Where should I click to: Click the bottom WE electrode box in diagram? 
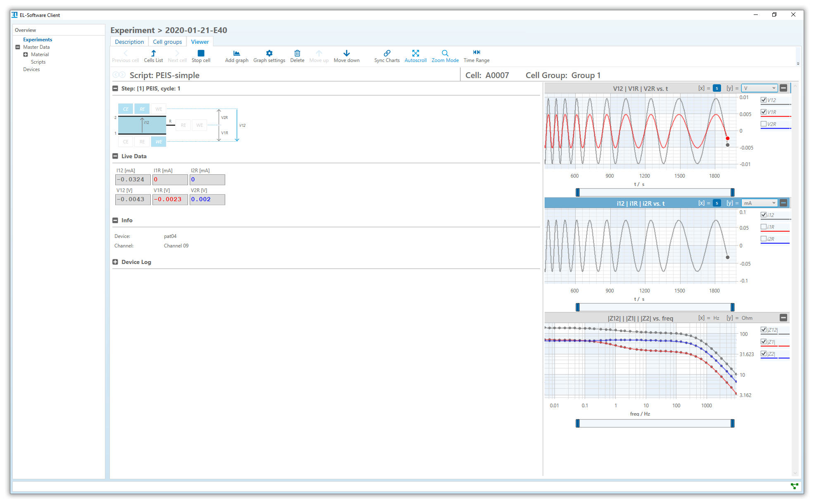coord(159,142)
